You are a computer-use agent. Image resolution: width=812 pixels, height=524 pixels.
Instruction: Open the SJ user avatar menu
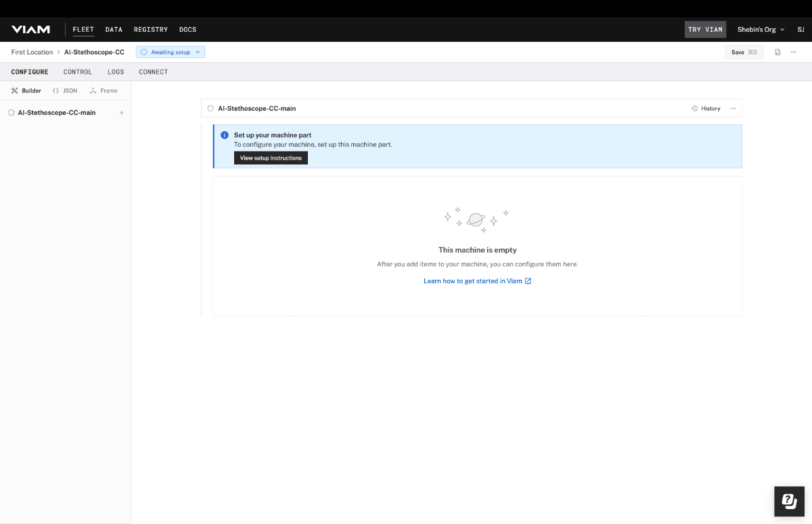[800, 30]
